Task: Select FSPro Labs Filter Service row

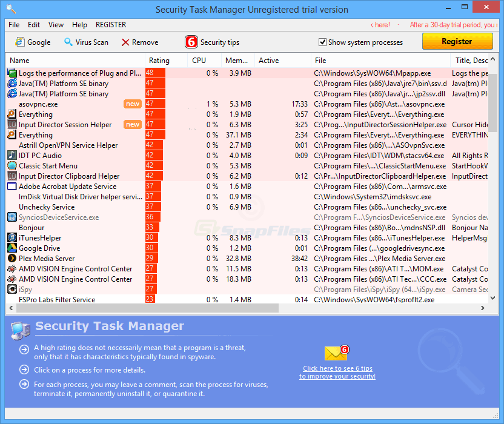Action: point(247,299)
